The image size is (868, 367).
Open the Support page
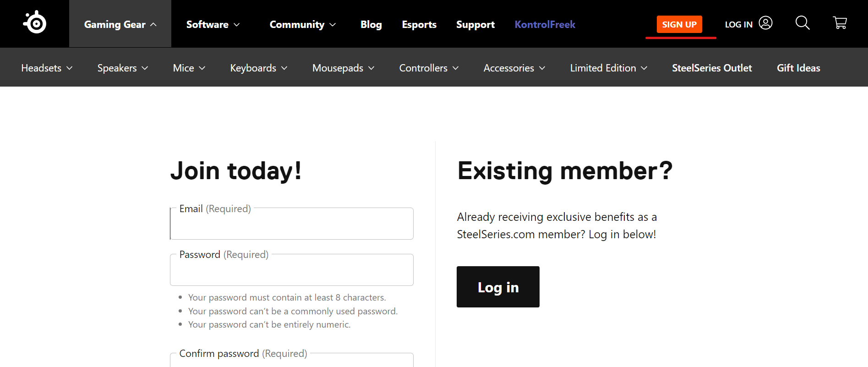pos(475,24)
